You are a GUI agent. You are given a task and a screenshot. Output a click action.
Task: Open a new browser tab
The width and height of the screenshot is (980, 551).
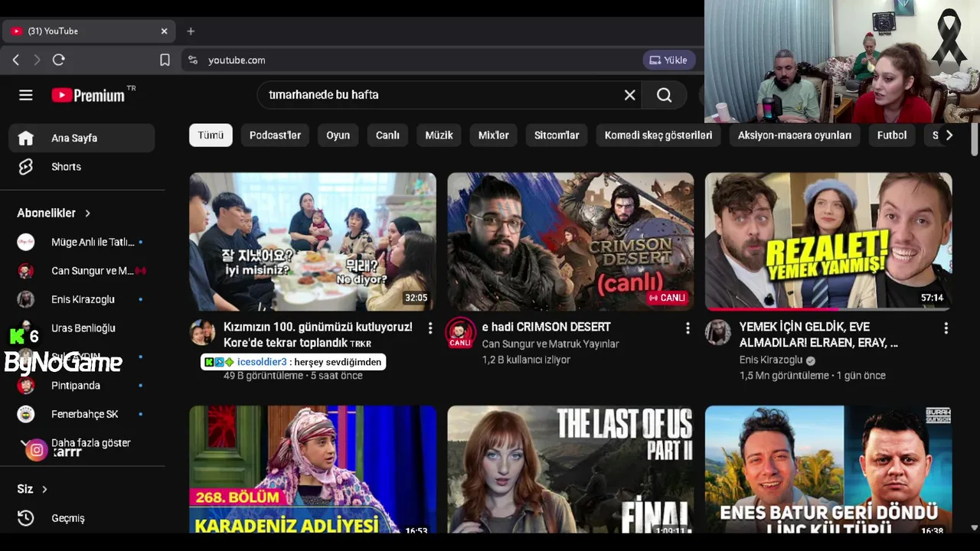[191, 31]
